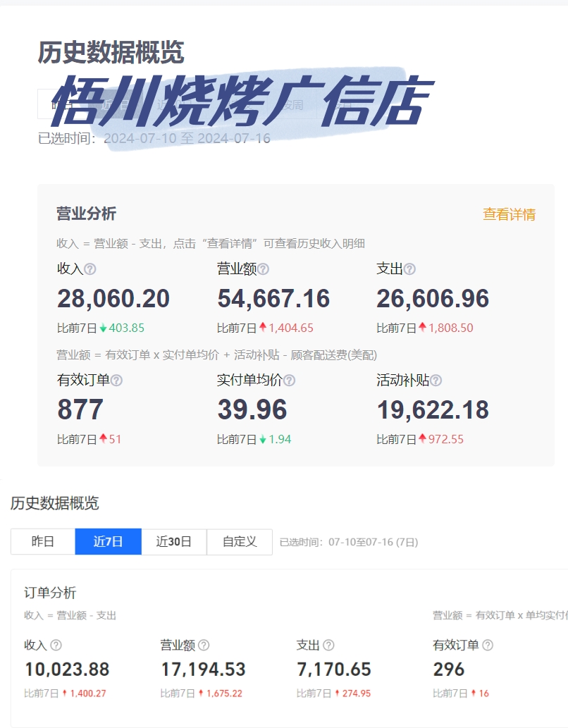568x728 pixels.
Task: Click the 19,622.18 活动补贴 amount
Action: pos(433,410)
